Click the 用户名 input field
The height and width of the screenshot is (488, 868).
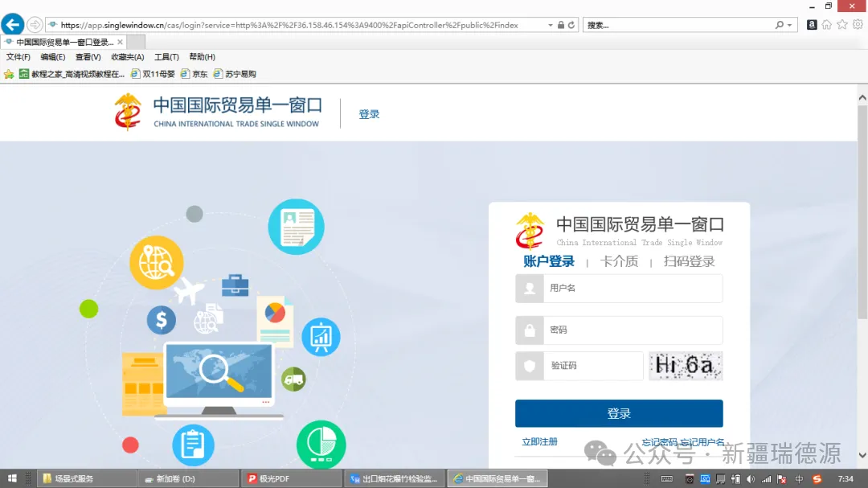(x=619, y=288)
